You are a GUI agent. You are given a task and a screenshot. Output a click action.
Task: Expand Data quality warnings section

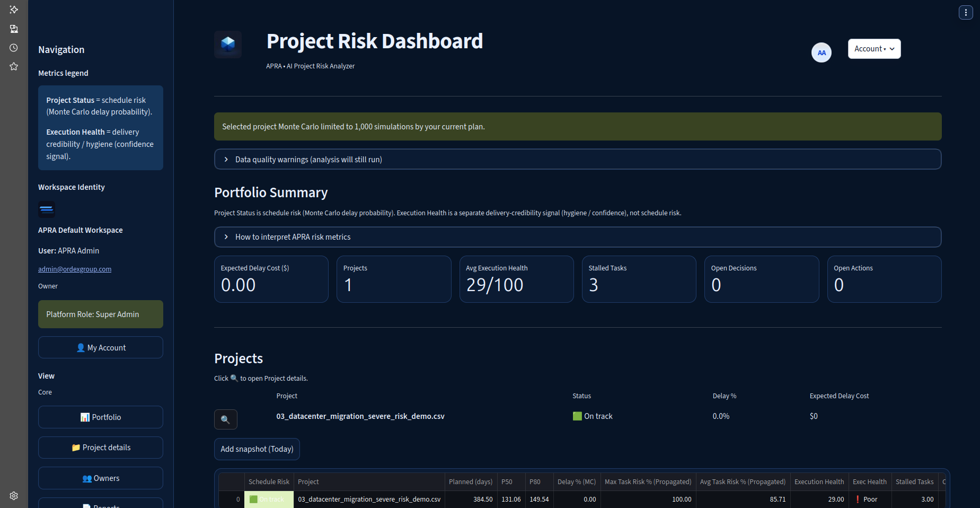pos(578,159)
